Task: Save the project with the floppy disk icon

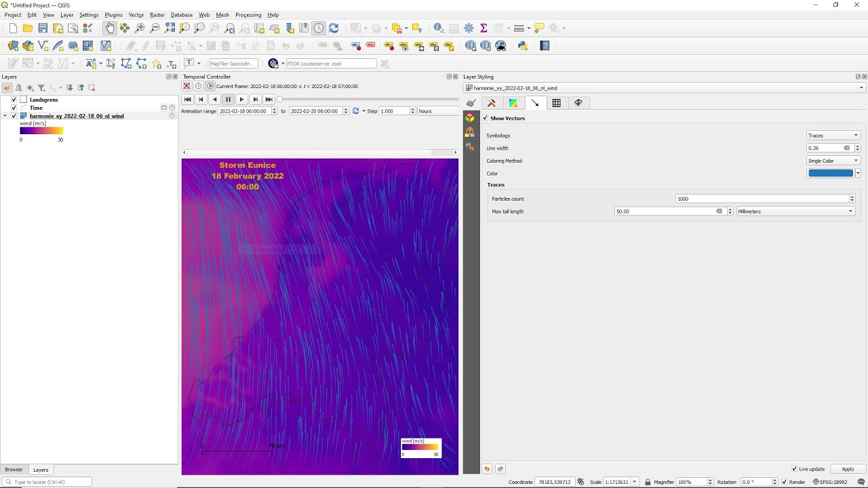Action: tap(43, 28)
